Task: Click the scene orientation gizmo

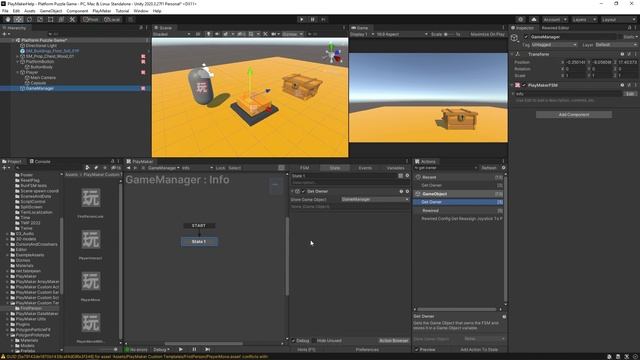Action: (333, 54)
